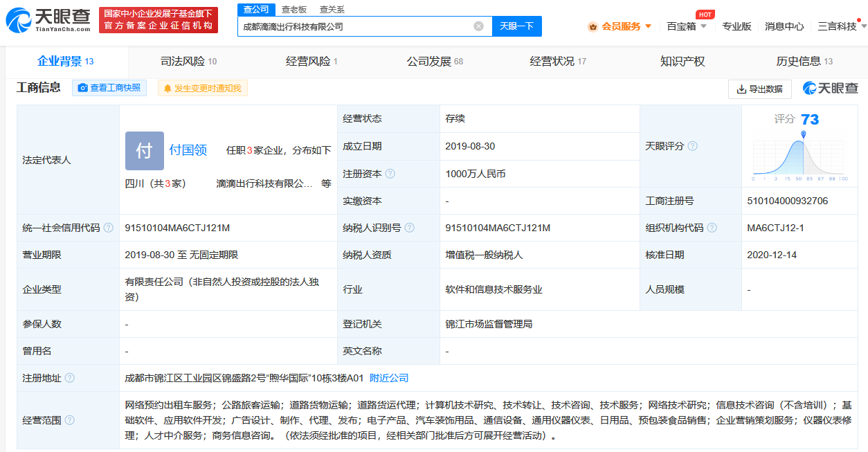The height and width of the screenshot is (452, 868).
Task: Click the 四川（共3家） text
Action: (x=156, y=183)
